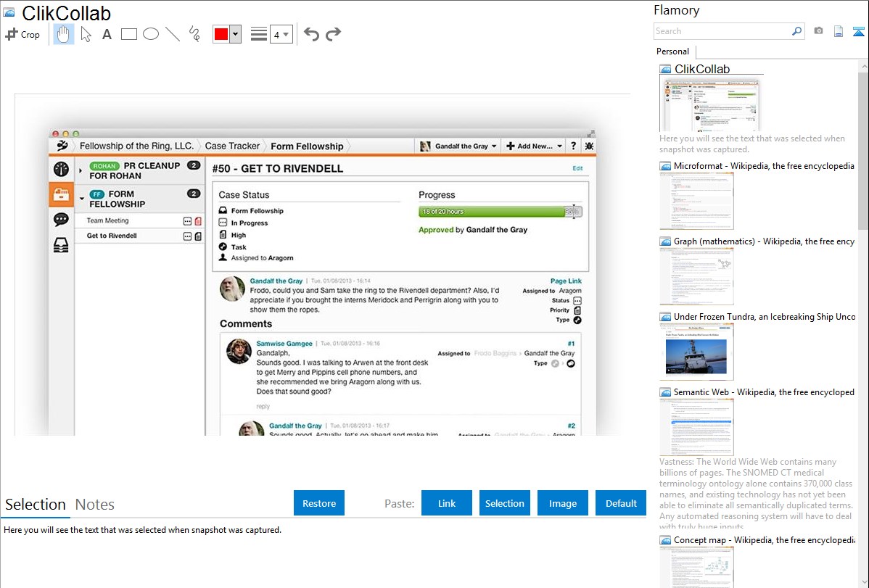Click the orange case tracker sidebar icon
This screenshot has width=869, height=588.
[x=61, y=194]
